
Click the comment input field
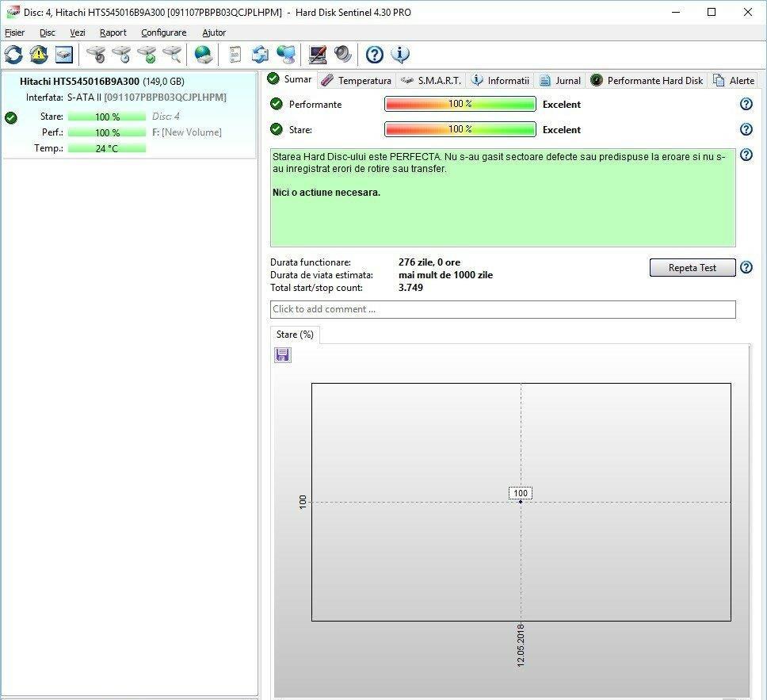click(x=502, y=309)
